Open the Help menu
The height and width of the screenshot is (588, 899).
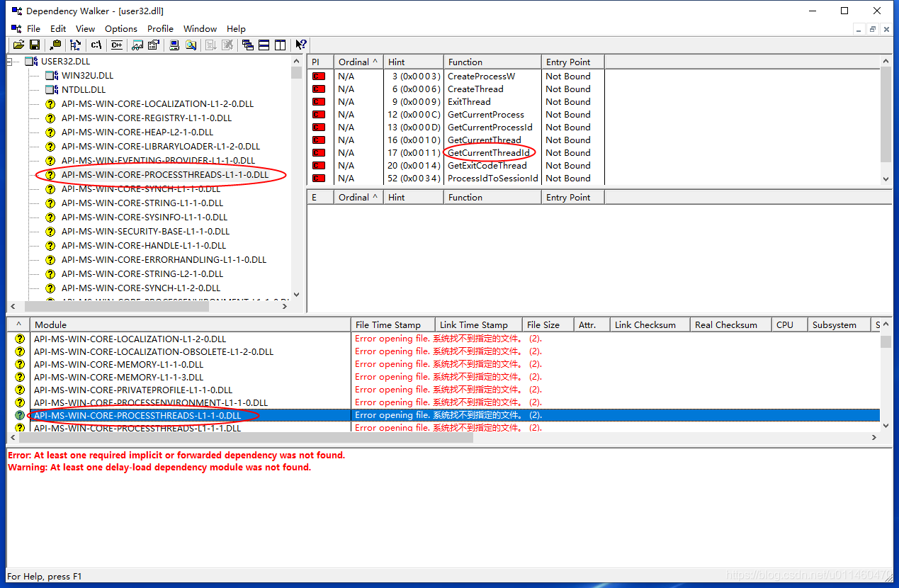pos(236,28)
